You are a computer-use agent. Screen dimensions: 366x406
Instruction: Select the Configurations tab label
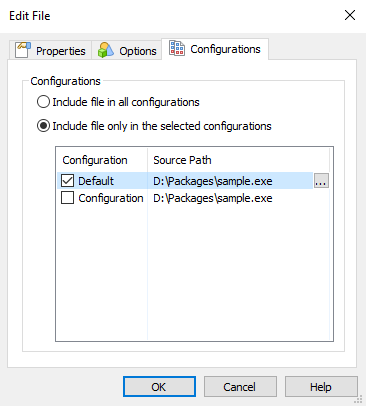pos(225,49)
